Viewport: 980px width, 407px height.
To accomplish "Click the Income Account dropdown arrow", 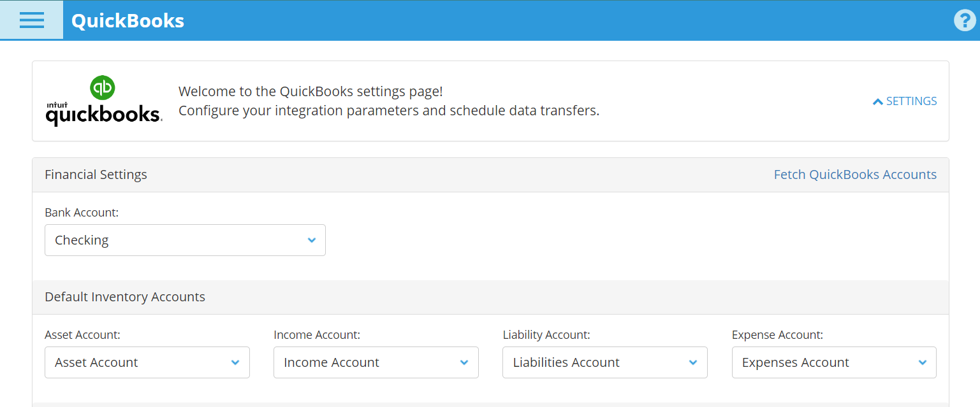I will pyautogui.click(x=464, y=362).
